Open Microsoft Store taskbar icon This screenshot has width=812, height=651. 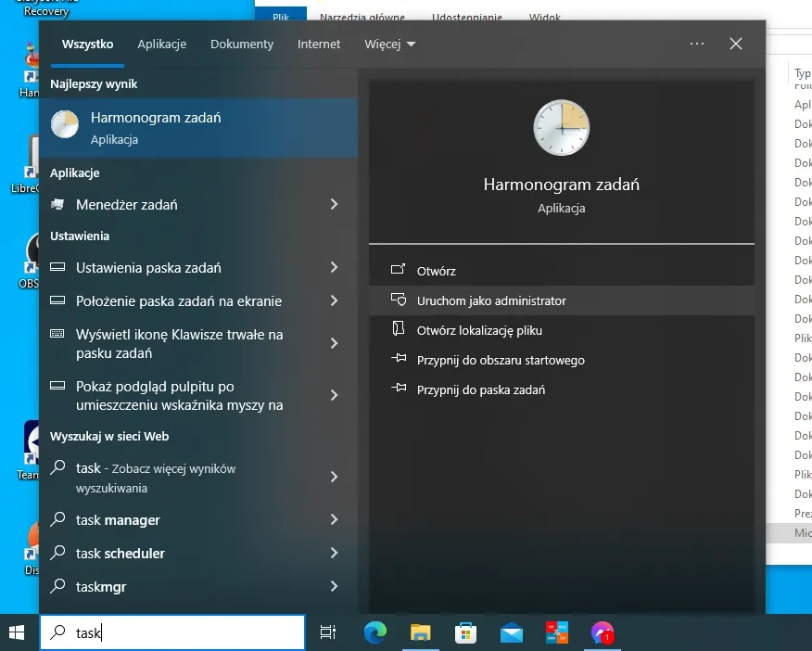[x=465, y=632]
